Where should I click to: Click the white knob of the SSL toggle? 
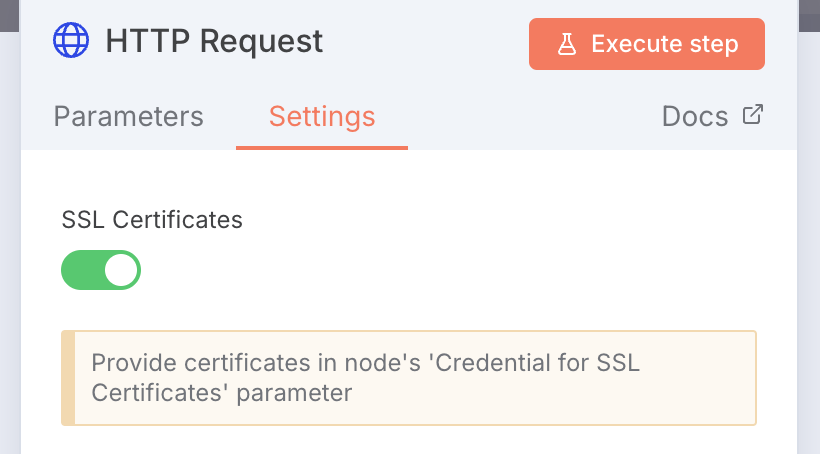click(x=121, y=270)
